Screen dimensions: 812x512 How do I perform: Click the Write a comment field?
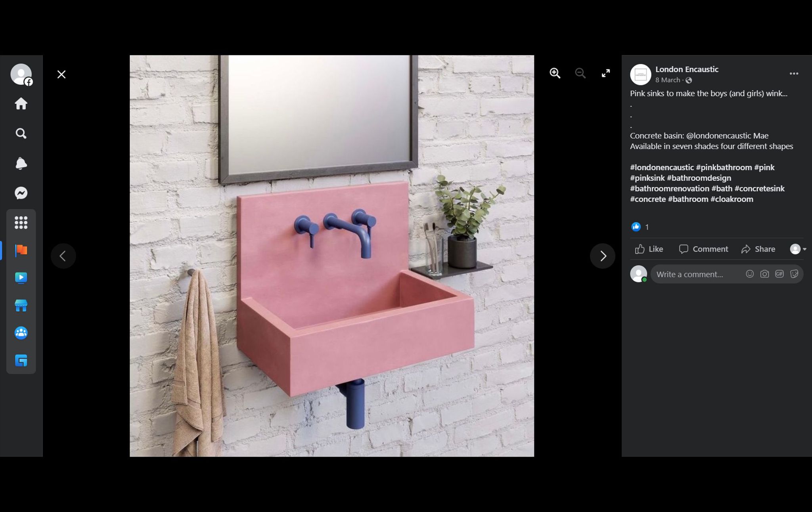point(698,274)
